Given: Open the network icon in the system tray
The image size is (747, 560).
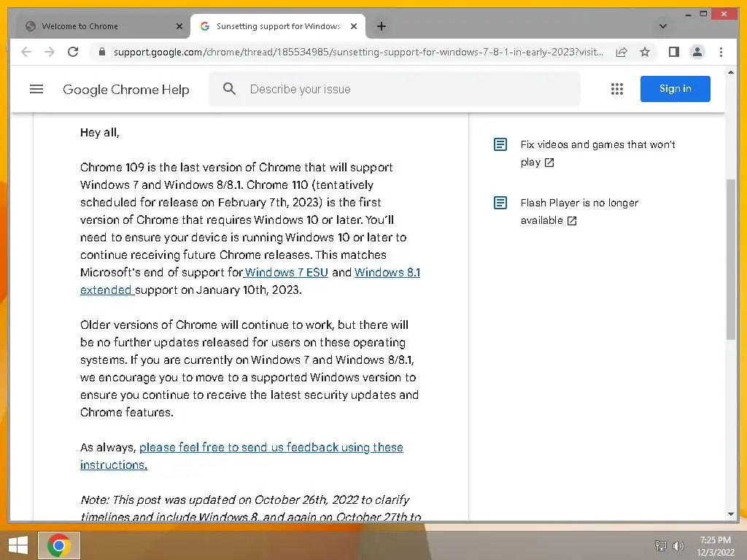Looking at the screenshot, I should [661, 545].
